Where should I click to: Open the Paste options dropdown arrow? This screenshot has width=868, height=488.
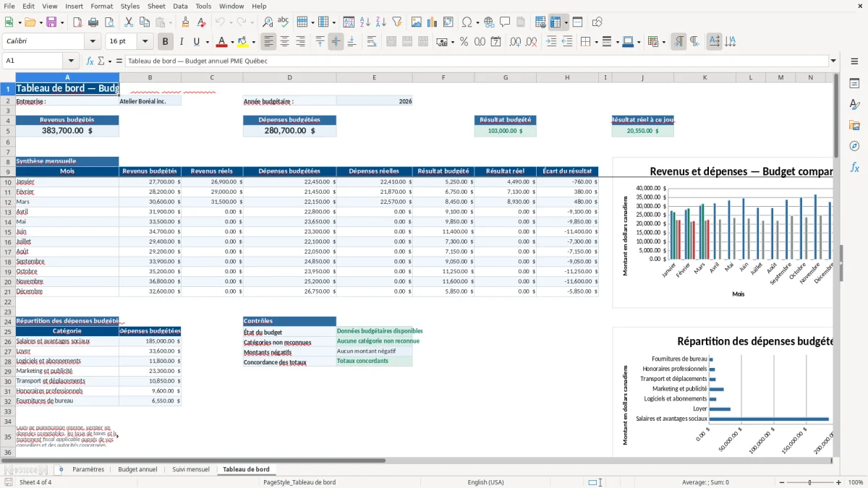click(171, 22)
